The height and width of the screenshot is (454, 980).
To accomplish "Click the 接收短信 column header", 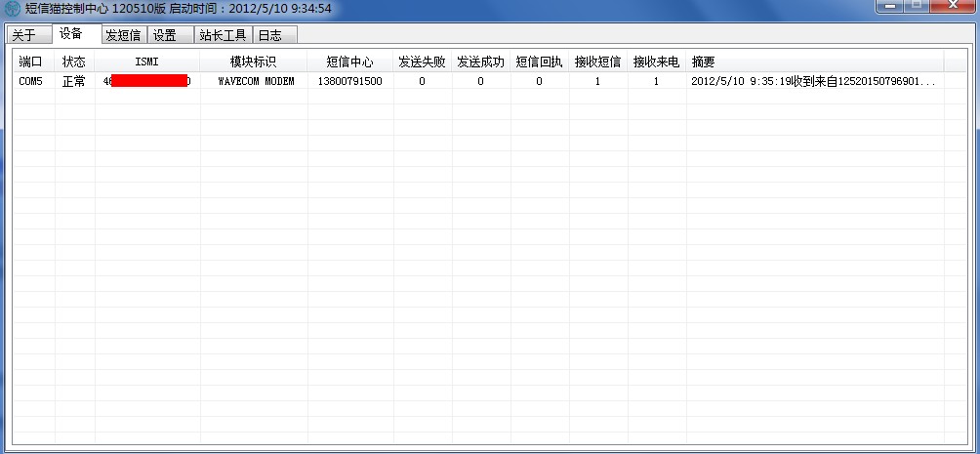I will click(598, 62).
